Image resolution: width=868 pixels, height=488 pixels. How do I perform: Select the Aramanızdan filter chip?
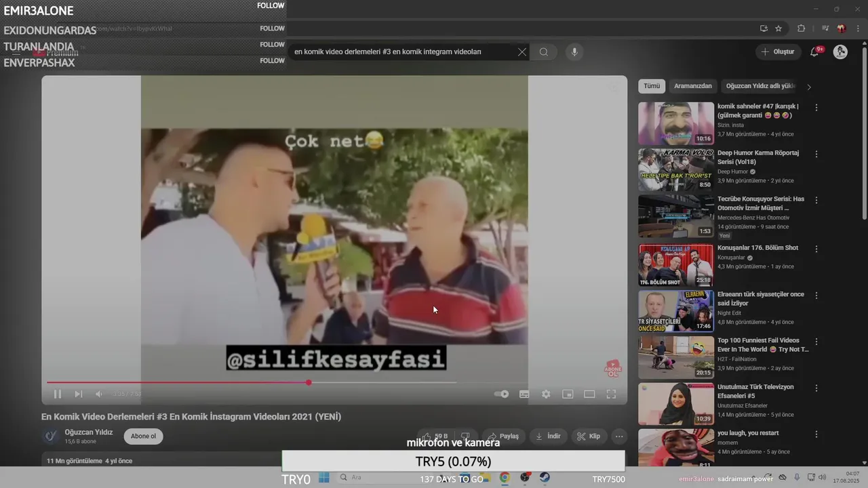693,86
